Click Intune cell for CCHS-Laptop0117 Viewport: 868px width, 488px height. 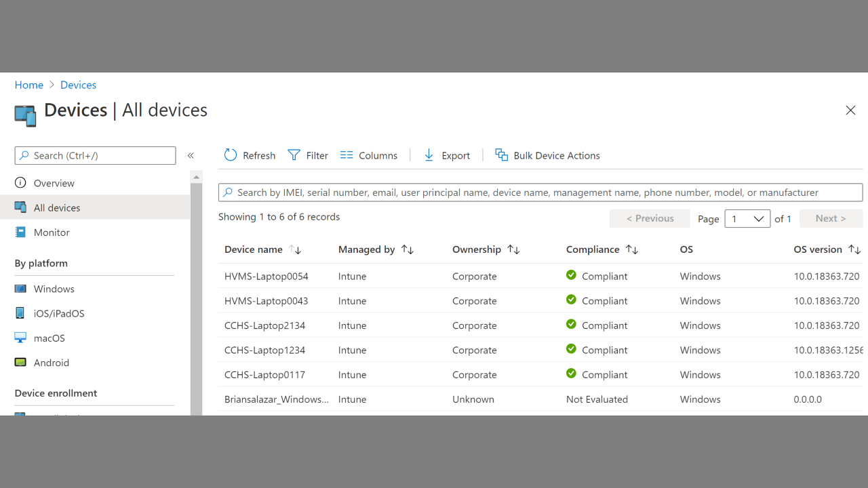point(353,374)
